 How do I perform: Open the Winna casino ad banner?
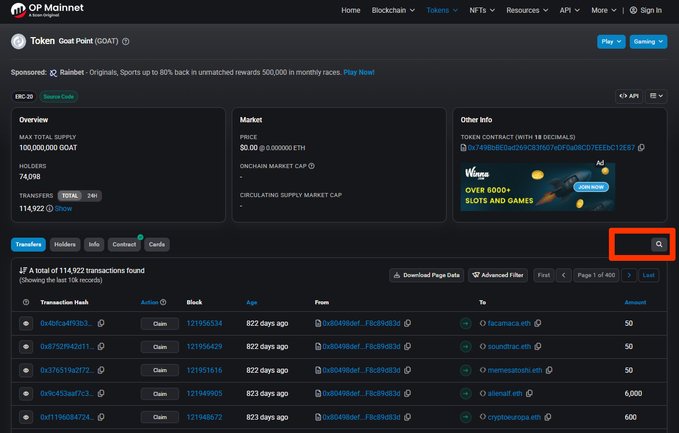point(537,187)
